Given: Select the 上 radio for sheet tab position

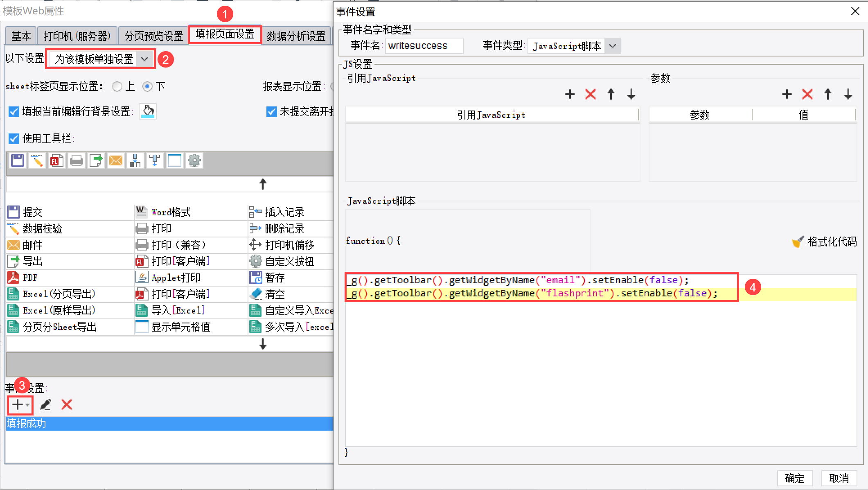Looking at the screenshot, I should click(117, 86).
